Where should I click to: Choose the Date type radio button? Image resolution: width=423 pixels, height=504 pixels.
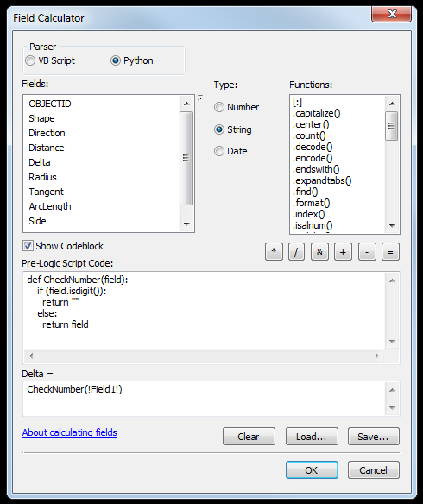pyautogui.click(x=230, y=151)
